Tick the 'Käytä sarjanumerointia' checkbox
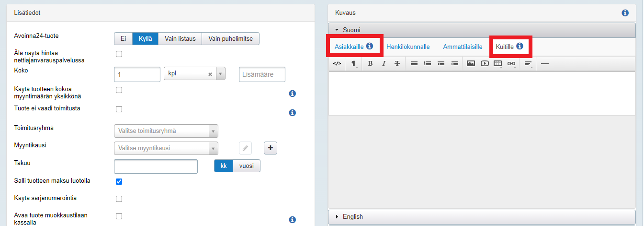This screenshot has width=644, height=226. (x=119, y=199)
